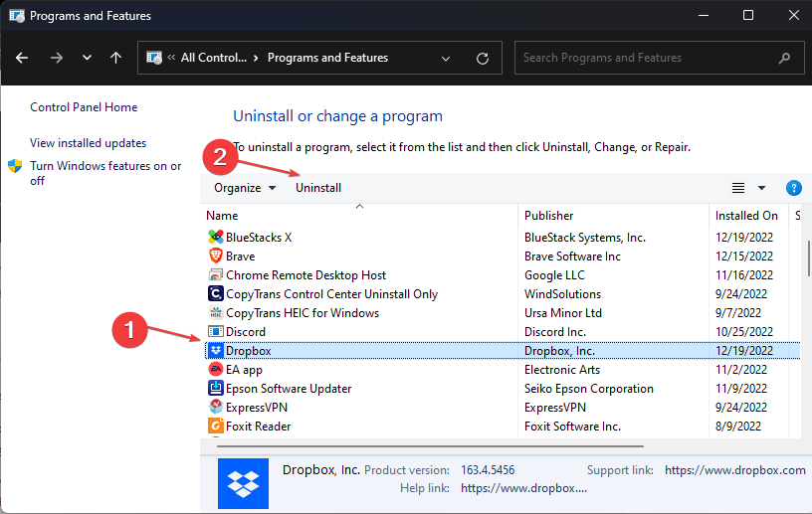Open Control Panel Home link
The width and height of the screenshot is (812, 514).
point(84,107)
